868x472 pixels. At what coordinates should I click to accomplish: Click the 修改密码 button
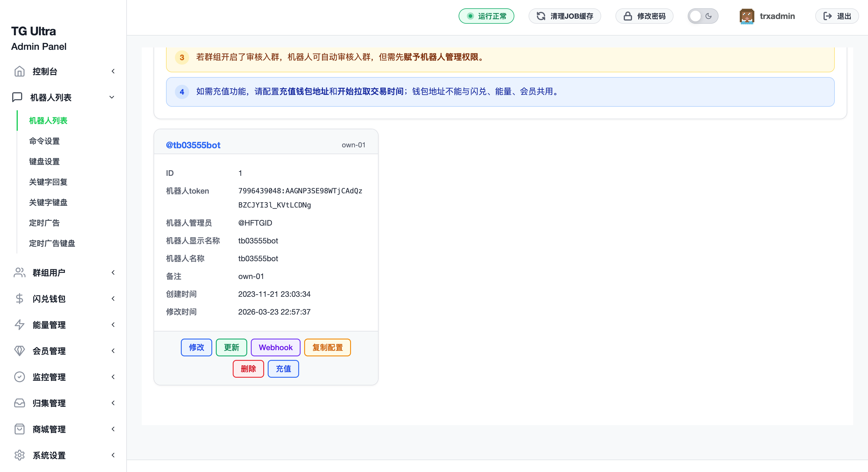(644, 16)
